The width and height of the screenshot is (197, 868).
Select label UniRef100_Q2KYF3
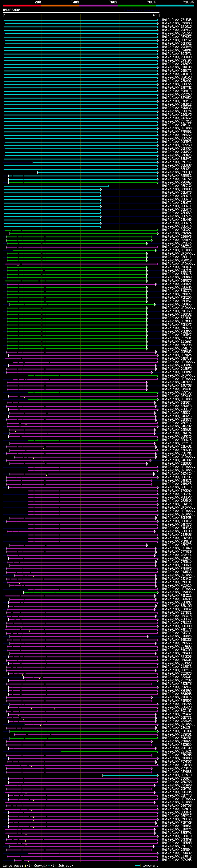[177, 796]
